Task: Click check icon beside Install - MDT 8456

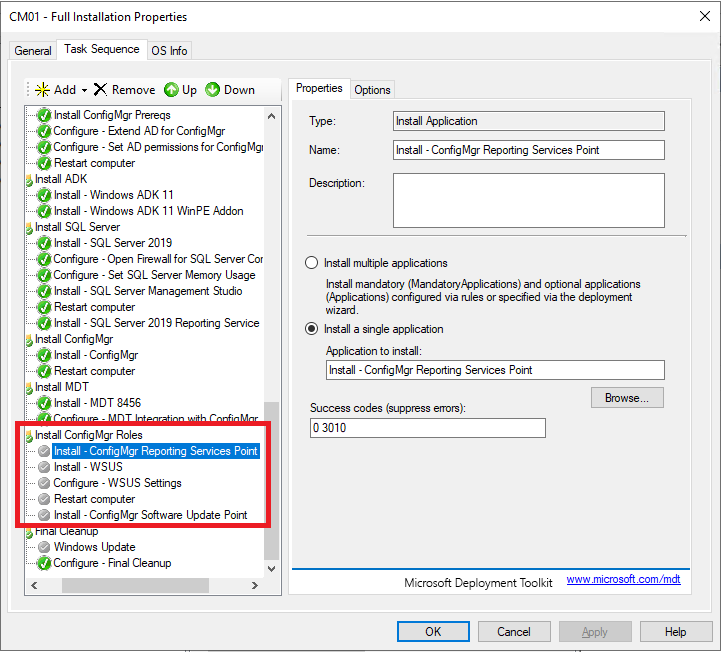Action: 44,403
